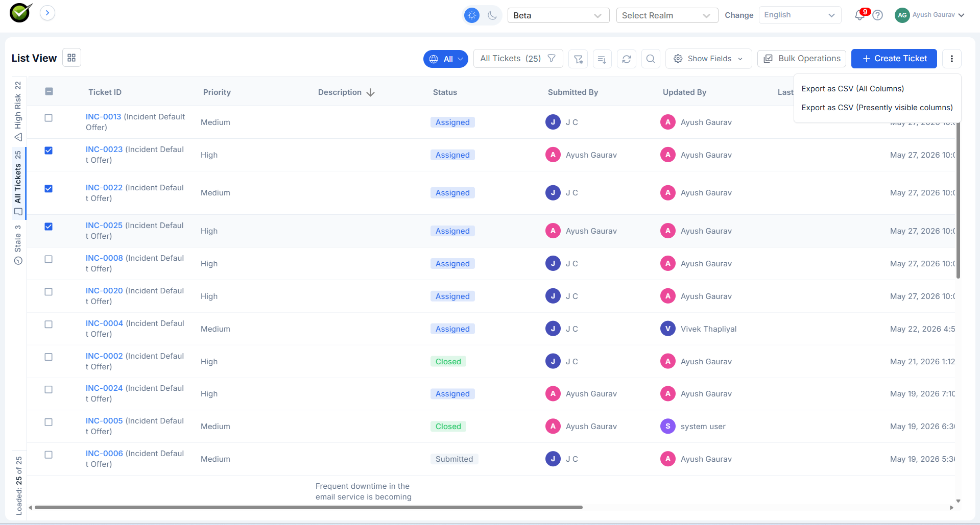
Task: Click the Submitted status badge for INC-0006
Action: coord(454,459)
